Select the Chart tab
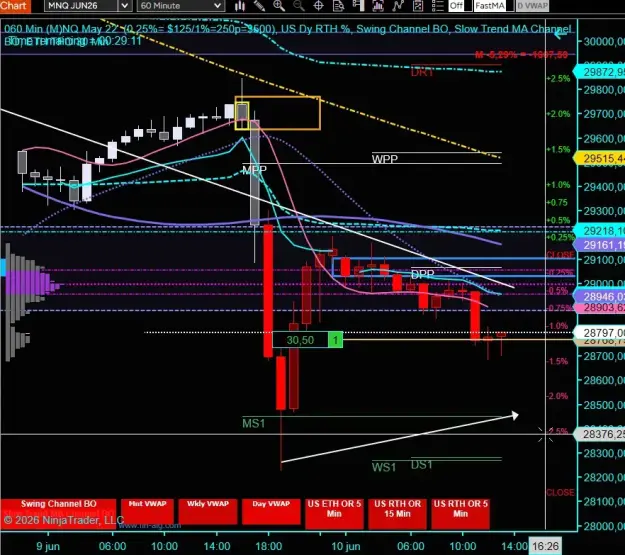625x555 pixels. 15,6
